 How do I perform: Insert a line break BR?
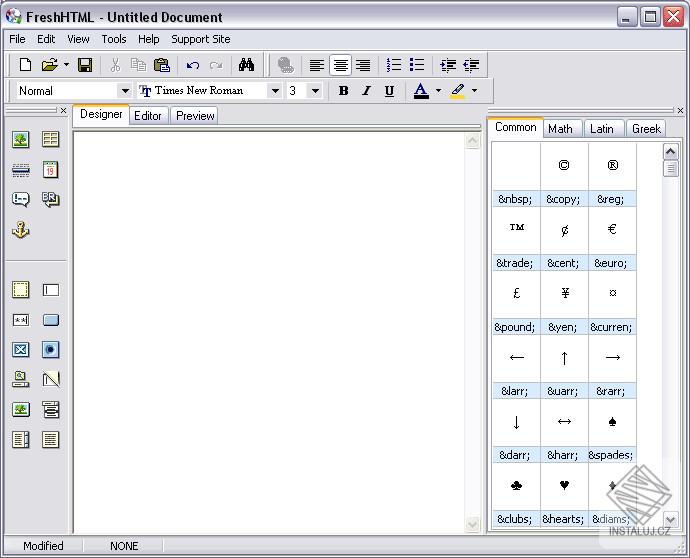(x=51, y=199)
